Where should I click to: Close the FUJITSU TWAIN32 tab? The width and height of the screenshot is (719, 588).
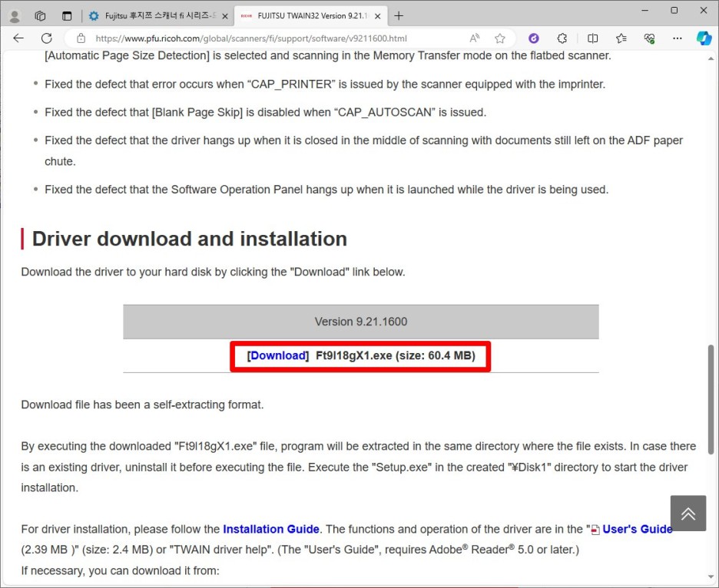click(377, 16)
